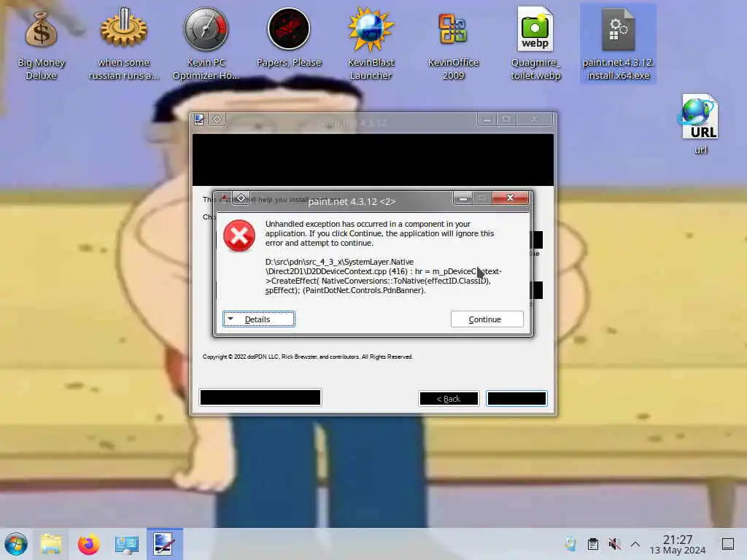Image resolution: width=747 pixels, height=560 pixels.
Task: Click the copyright text in installer
Action: 308,357
